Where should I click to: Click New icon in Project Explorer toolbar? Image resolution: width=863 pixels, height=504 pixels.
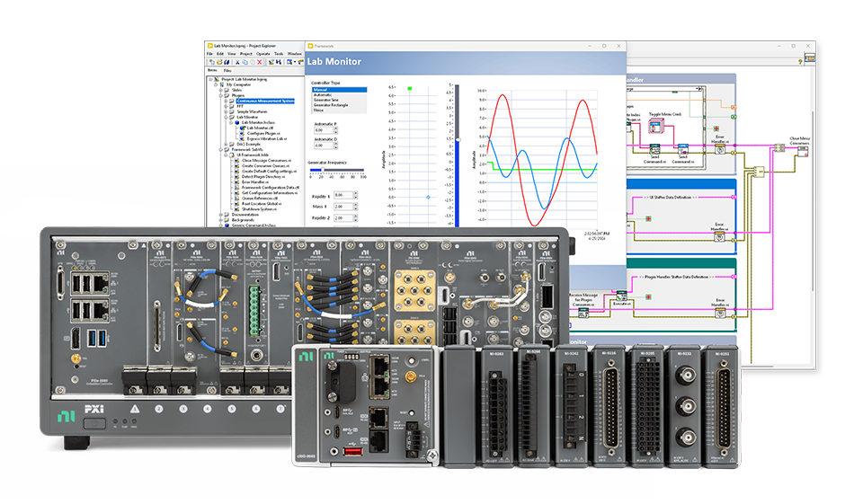pyautogui.click(x=212, y=62)
